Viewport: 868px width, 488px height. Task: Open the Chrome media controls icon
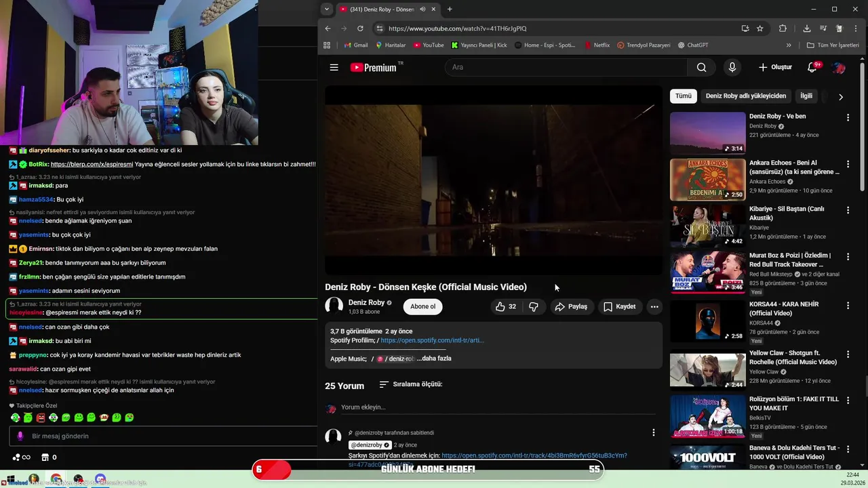(x=823, y=28)
